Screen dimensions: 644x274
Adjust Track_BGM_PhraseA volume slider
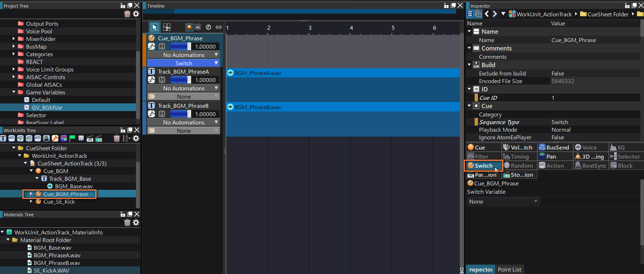[x=181, y=80]
